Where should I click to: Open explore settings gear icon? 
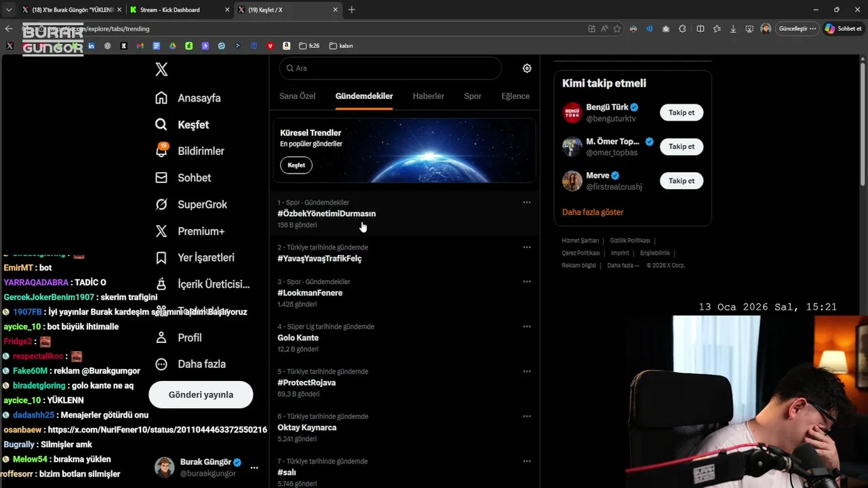(x=527, y=68)
